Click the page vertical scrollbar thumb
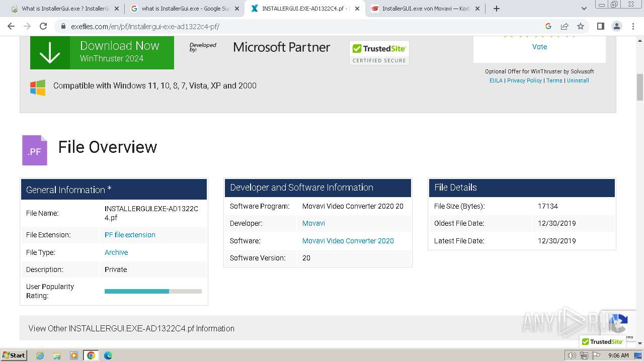The height and width of the screenshot is (362, 644). (x=640, y=87)
